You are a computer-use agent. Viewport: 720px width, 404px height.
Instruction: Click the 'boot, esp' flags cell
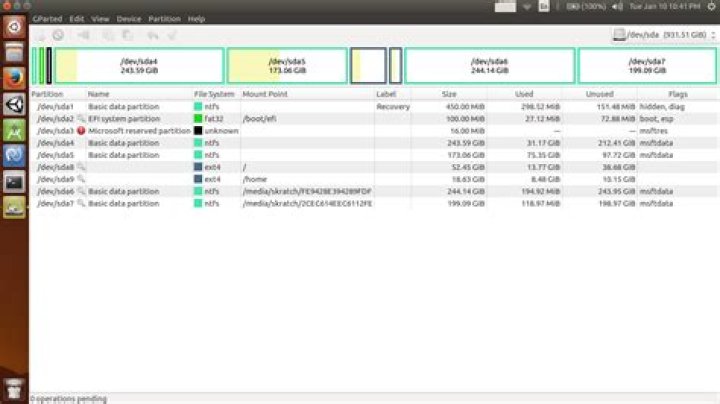pos(656,118)
